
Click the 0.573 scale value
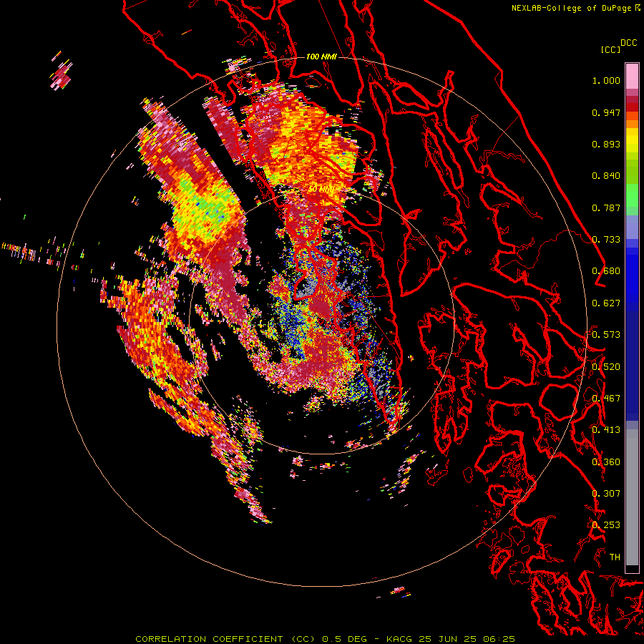click(606, 335)
